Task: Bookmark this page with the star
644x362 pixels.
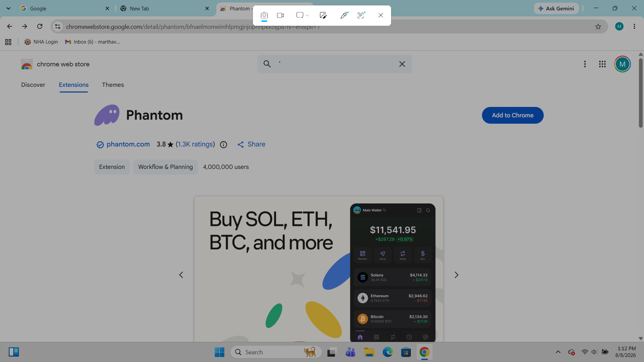Action: 598,26
